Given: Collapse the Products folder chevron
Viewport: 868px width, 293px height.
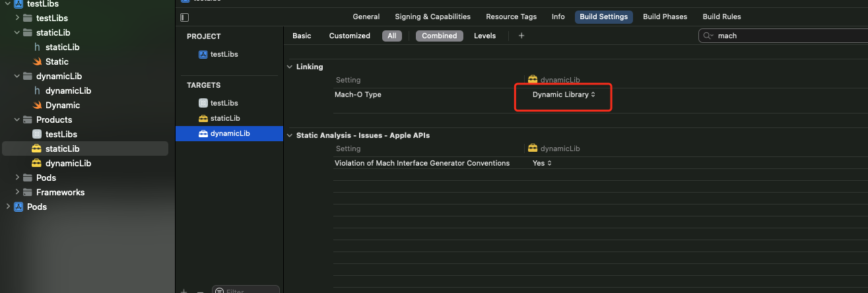Looking at the screenshot, I should (x=17, y=119).
